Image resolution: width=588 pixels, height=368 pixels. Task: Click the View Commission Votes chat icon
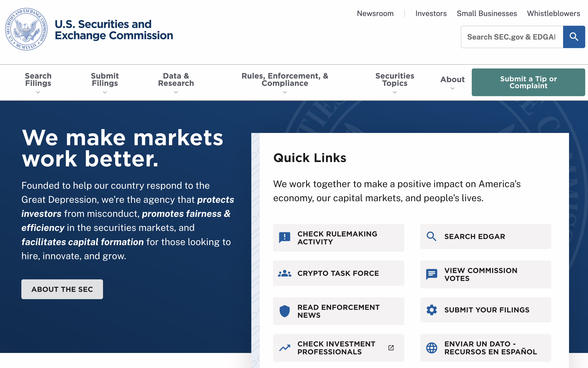(432, 274)
